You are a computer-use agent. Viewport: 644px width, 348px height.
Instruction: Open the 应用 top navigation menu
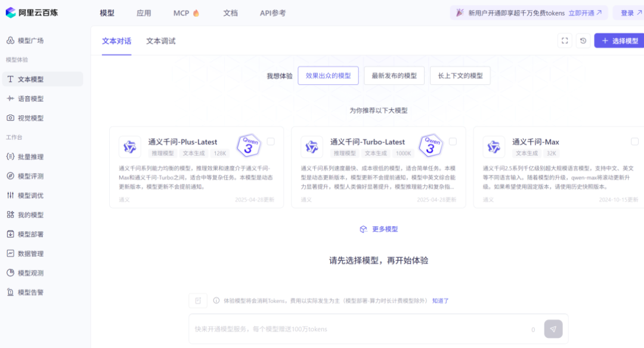point(144,13)
